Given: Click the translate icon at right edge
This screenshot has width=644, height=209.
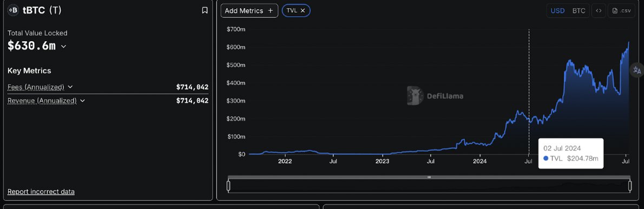Looking at the screenshot, I should 637,70.
